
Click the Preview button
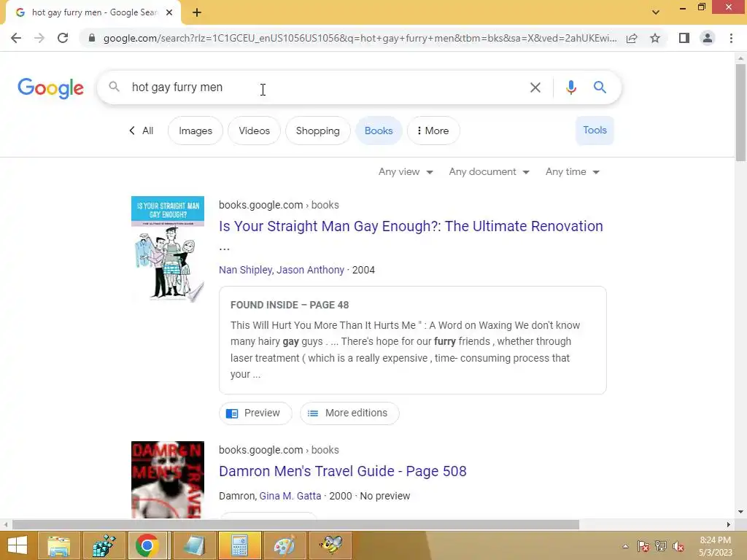(255, 413)
